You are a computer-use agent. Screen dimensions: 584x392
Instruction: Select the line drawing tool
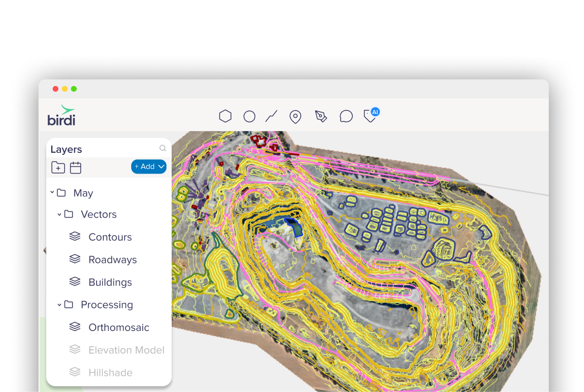pyautogui.click(x=271, y=116)
